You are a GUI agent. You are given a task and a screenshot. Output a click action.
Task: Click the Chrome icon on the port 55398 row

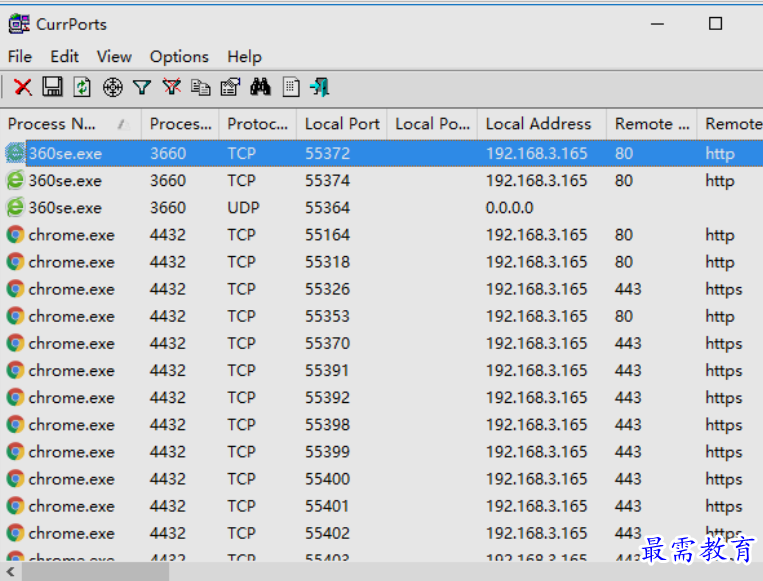pos(15,424)
